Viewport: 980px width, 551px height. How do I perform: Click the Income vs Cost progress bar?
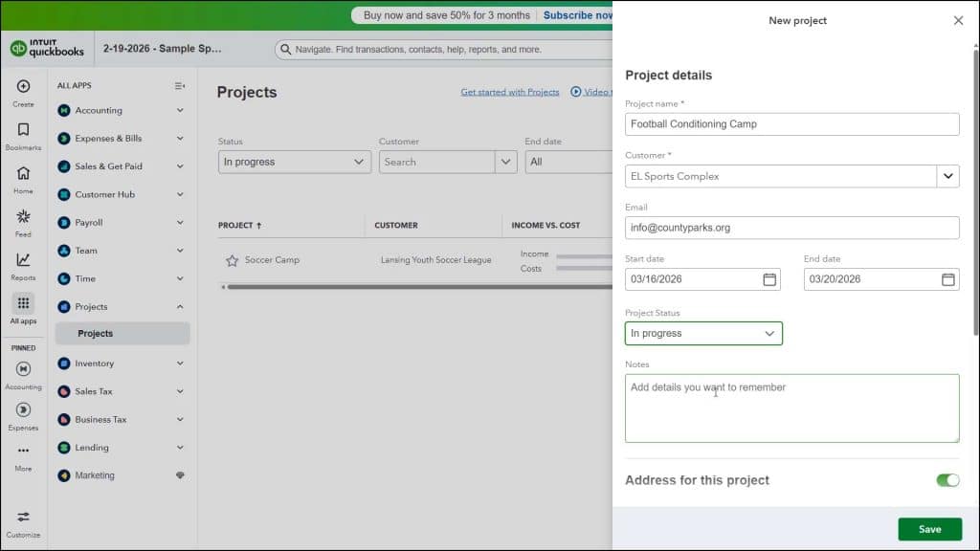tap(584, 260)
